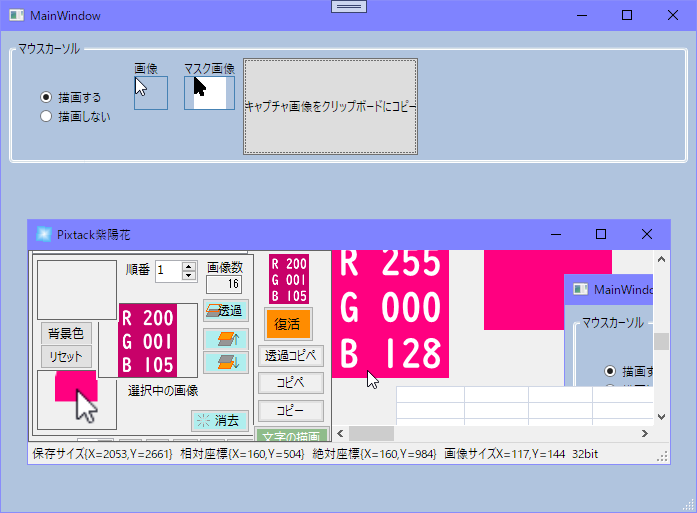Click キャプチャ画像をクリップボードにコピー button
This screenshot has height=513, width=697.
tap(330, 107)
